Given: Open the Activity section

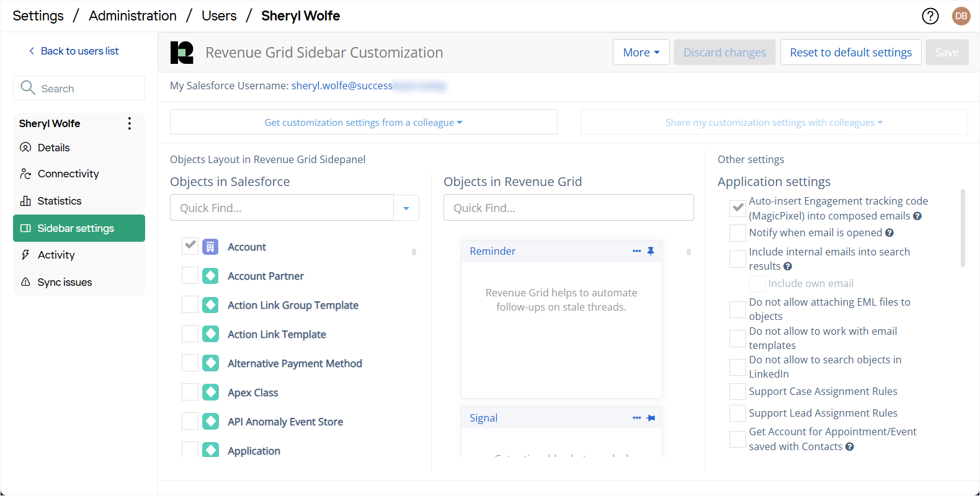Looking at the screenshot, I should click(x=79, y=255).
